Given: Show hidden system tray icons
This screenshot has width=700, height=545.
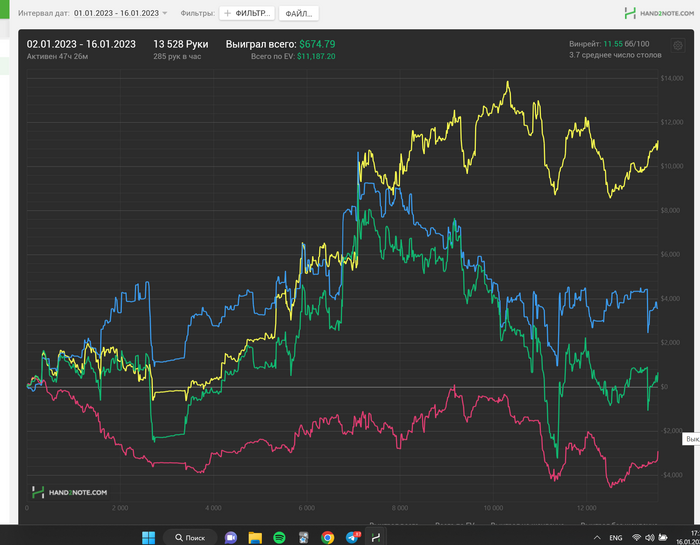Looking at the screenshot, I should pos(597,538).
